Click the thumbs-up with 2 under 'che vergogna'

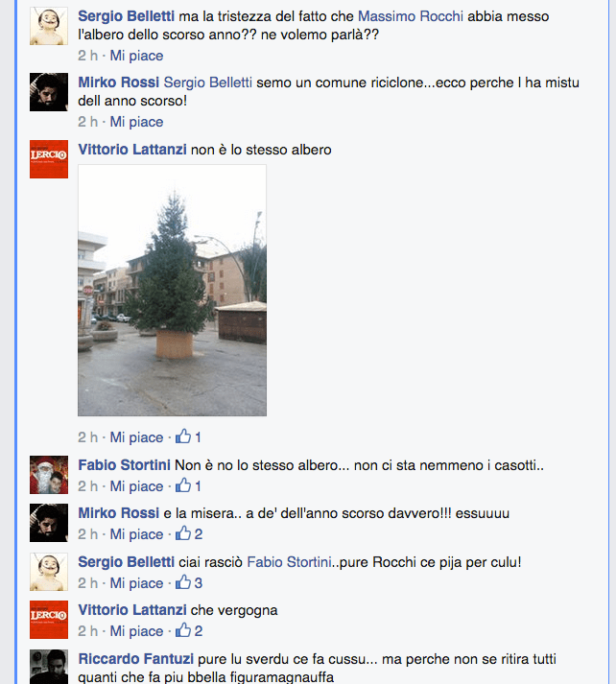[x=183, y=630]
